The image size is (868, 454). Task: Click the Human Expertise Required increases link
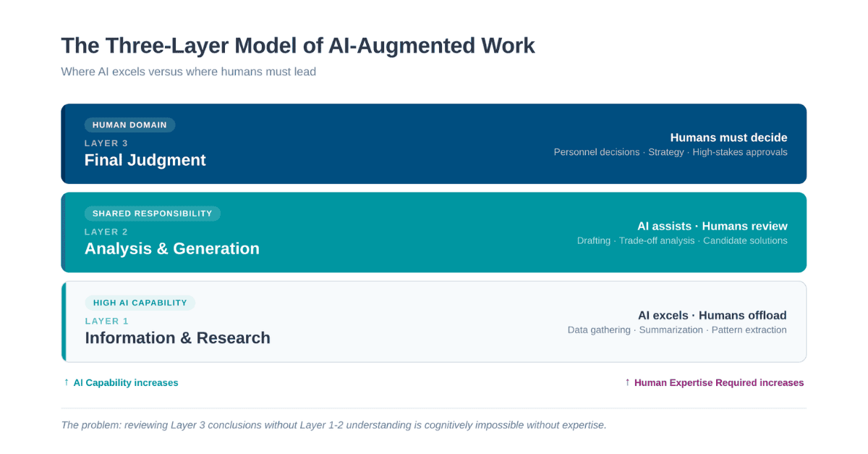719,382
